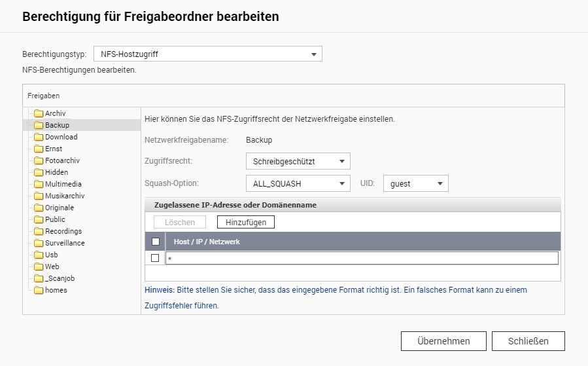Viewport: 588px width, 366px height.
Task: Click the Public folder icon
Action: (39, 220)
